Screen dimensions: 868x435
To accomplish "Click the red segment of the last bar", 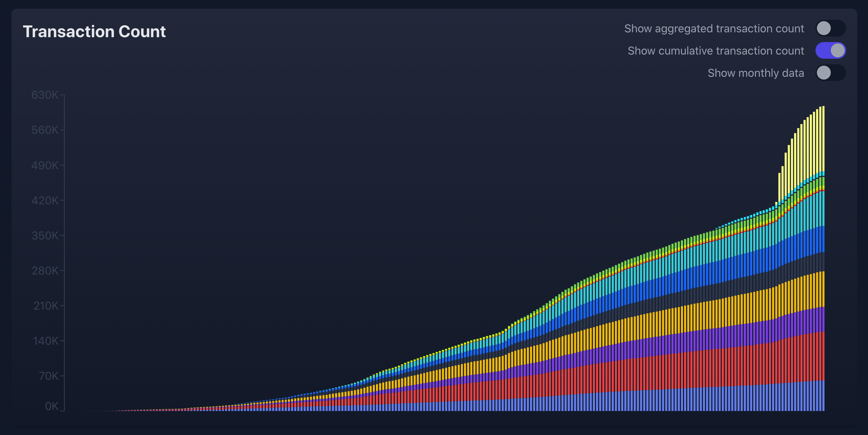I will click(823, 356).
